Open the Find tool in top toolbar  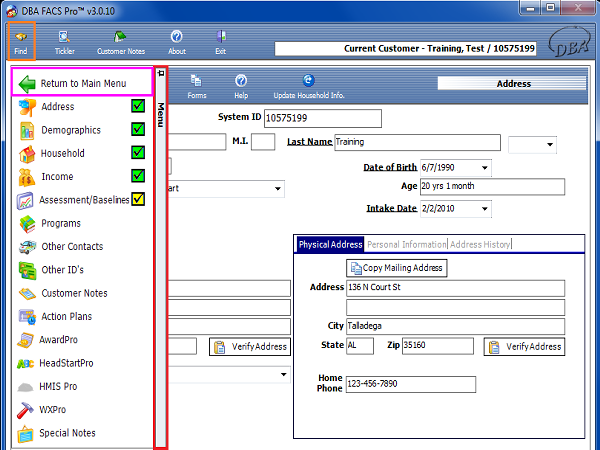21,41
